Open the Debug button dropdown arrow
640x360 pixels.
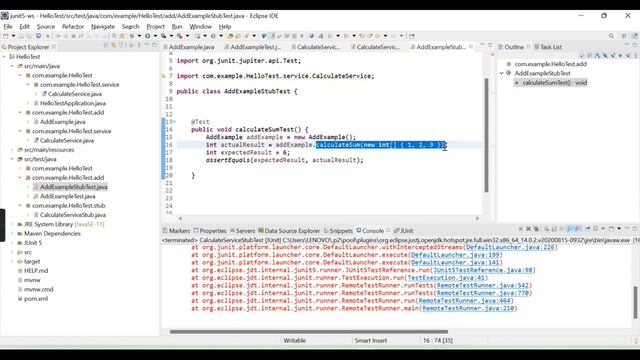[139, 36]
